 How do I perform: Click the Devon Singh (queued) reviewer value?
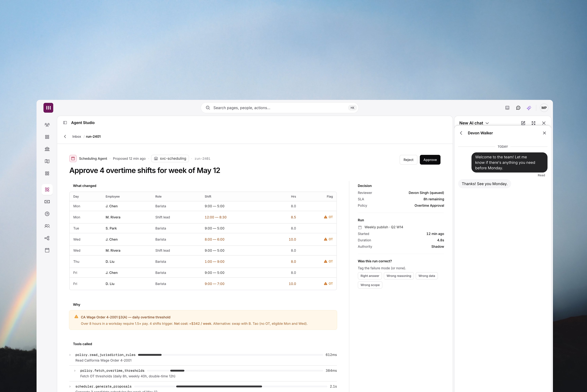(x=426, y=193)
